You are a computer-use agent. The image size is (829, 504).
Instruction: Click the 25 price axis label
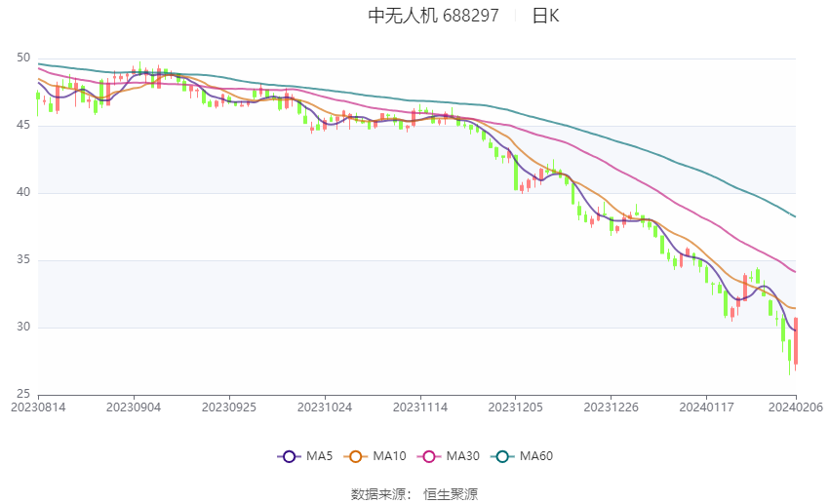pos(23,394)
